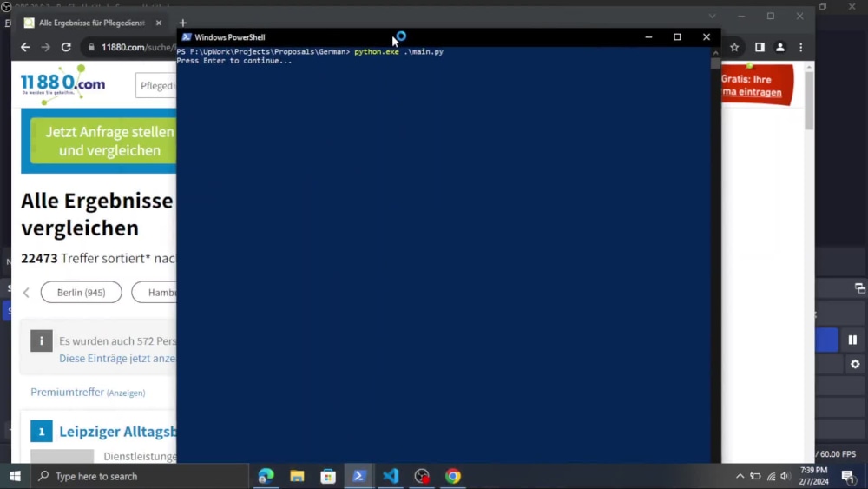Click the Chrome tab search dropdown arrow
Image resolution: width=868 pixels, height=489 pixels.
pos(713,16)
